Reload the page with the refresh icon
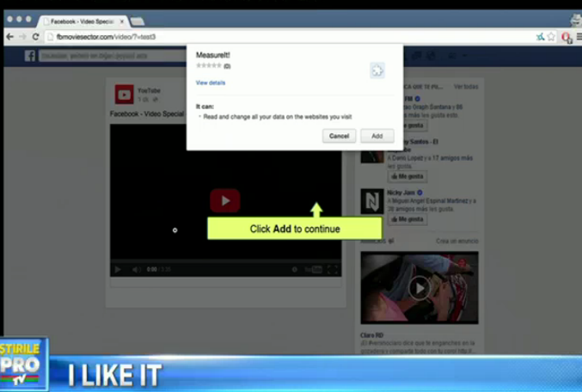582x392 pixels. click(x=35, y=37)
